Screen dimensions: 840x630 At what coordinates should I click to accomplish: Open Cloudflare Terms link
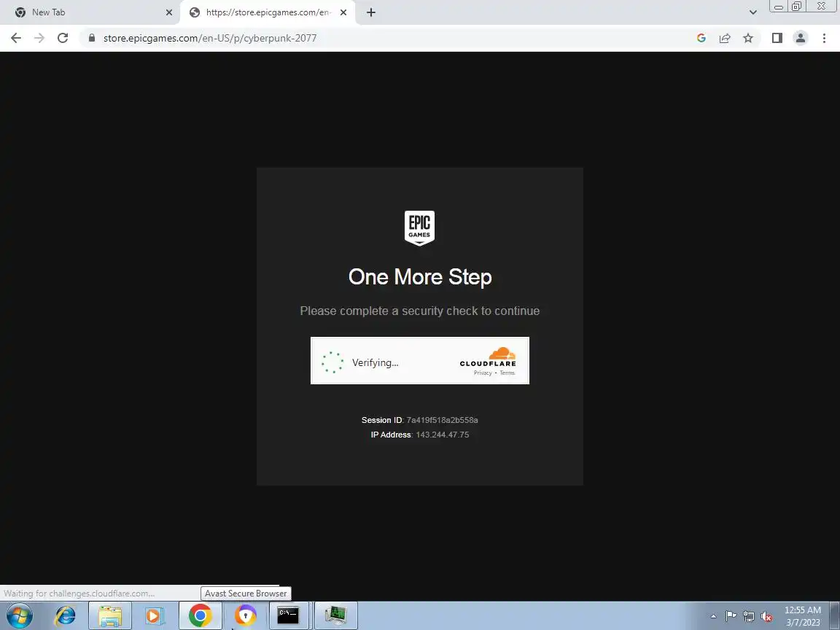[x=507, y=373]
